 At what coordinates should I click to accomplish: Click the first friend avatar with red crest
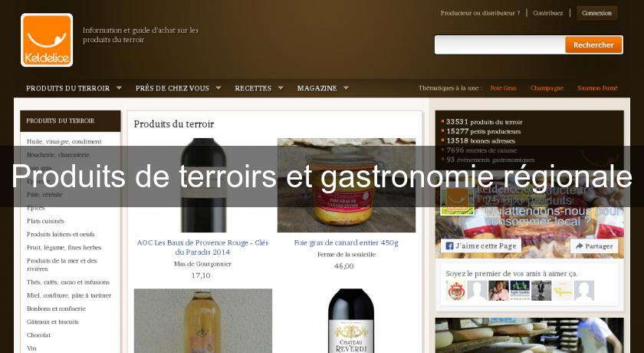tap(456, 291)
